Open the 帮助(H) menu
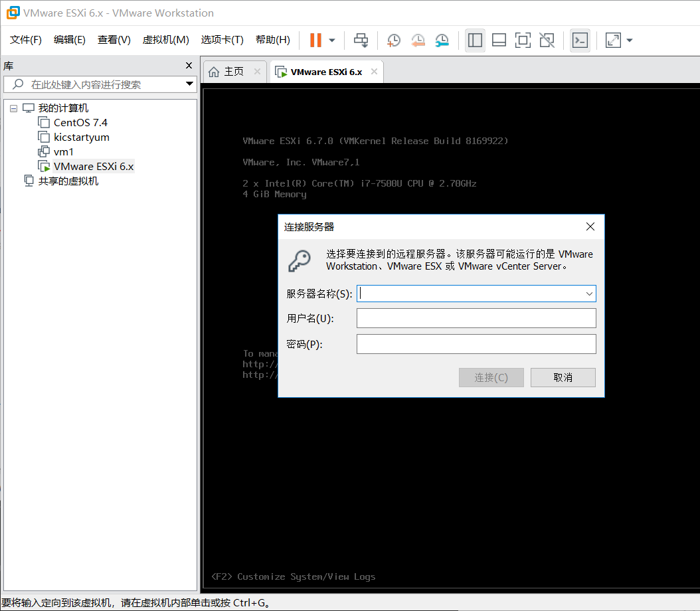This screenshot has height=611, width=700. pyautogui.click(x=273, y=40)
